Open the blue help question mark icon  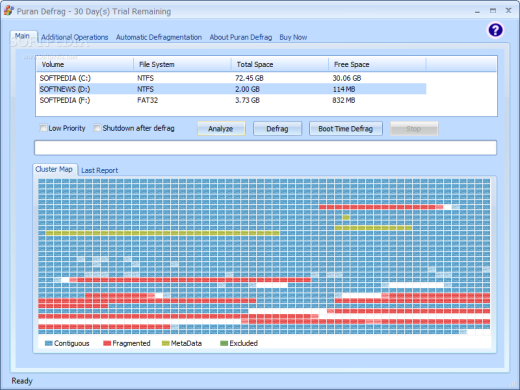coord(495,30)
